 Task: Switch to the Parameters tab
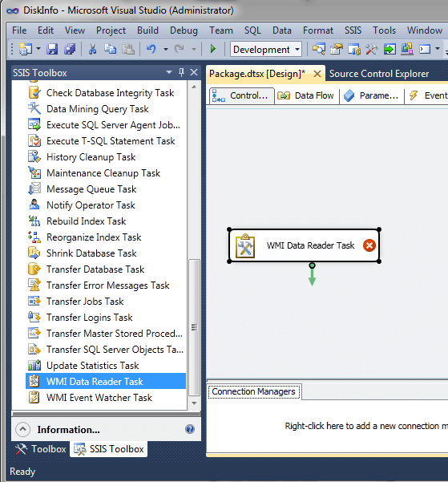click(372, 95)
